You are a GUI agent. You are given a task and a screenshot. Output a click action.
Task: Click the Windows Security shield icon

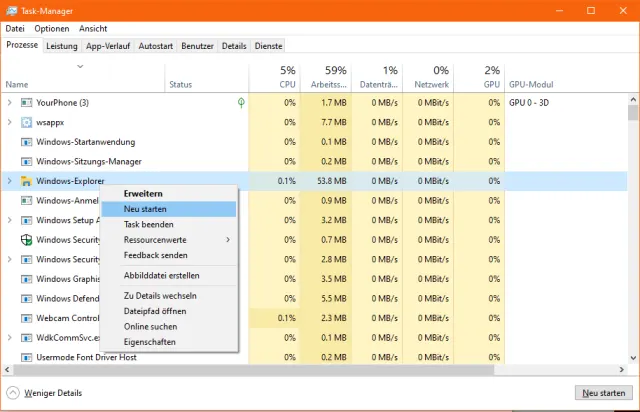coord(26,240)
